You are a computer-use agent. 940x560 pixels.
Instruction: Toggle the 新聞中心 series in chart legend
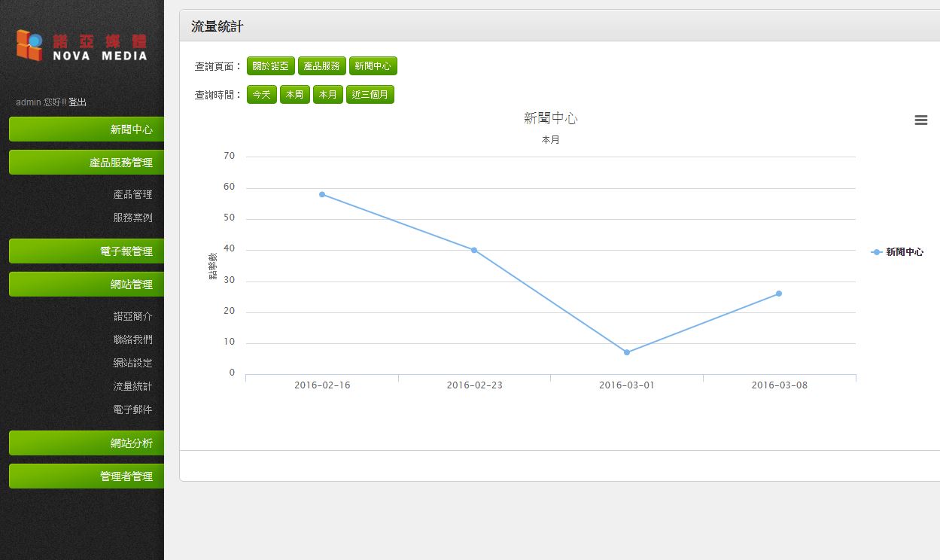click(x=897, y=252)
